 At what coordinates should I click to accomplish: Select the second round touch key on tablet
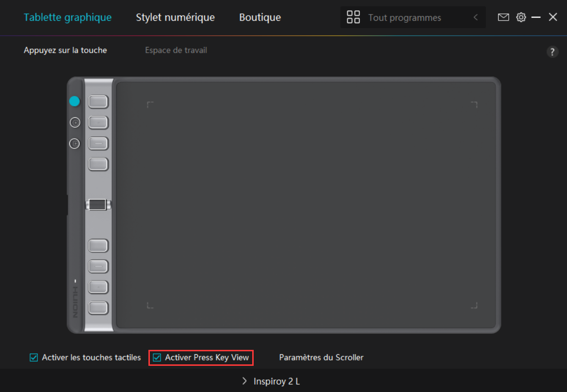click(74, 123)
